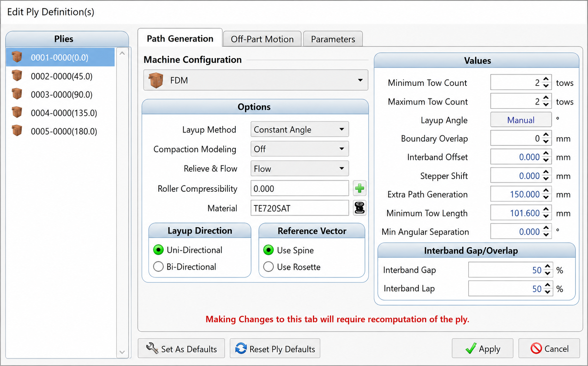Open the Parameters tab

coord(333,39)
